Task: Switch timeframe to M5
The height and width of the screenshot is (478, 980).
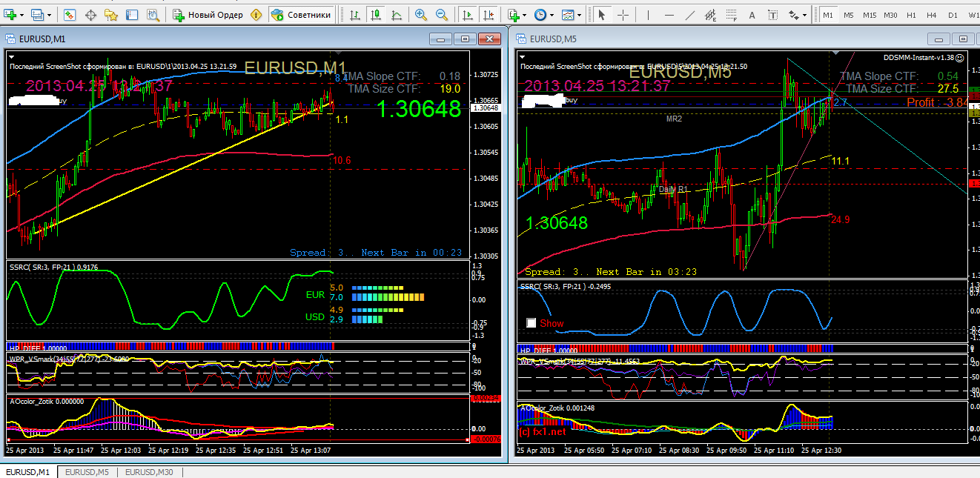Action: 849,14
